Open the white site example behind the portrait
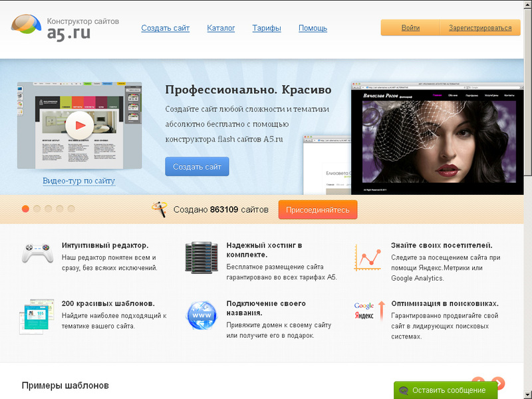Image resolution: width=532 pixels, height=399 pixels. coord(327,164)
